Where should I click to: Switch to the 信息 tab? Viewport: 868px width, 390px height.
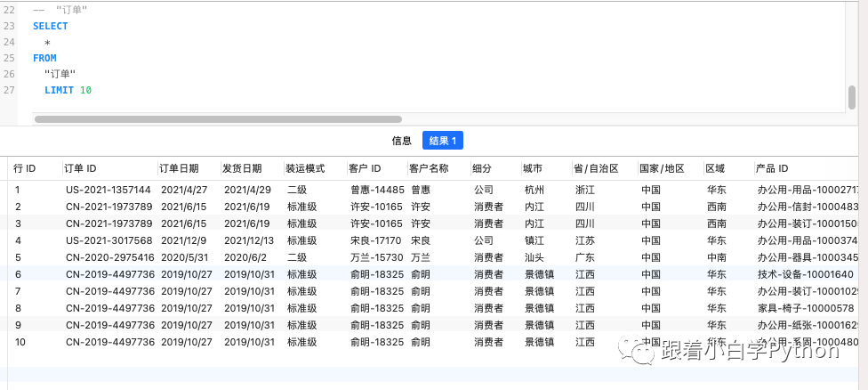point(401,141)
